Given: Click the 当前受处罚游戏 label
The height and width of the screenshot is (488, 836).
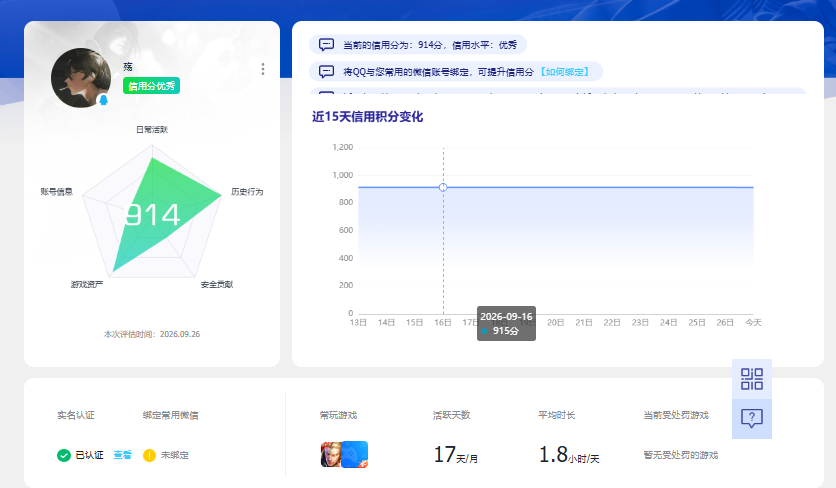Looking at the screenshot, I should pos(676,415).
